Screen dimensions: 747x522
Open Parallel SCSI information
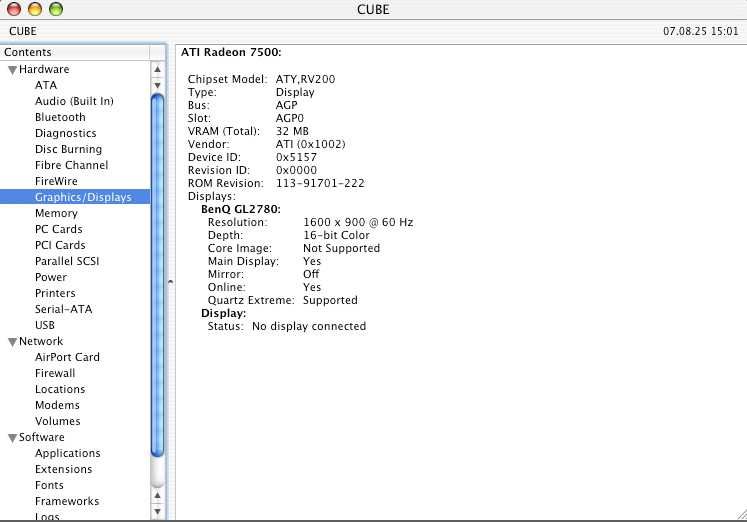click(x=67, y=261)
